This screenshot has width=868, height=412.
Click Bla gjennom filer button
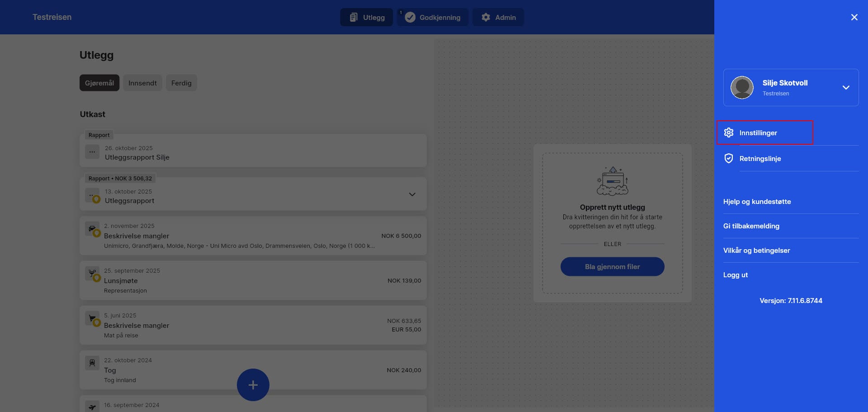(612, 267)
